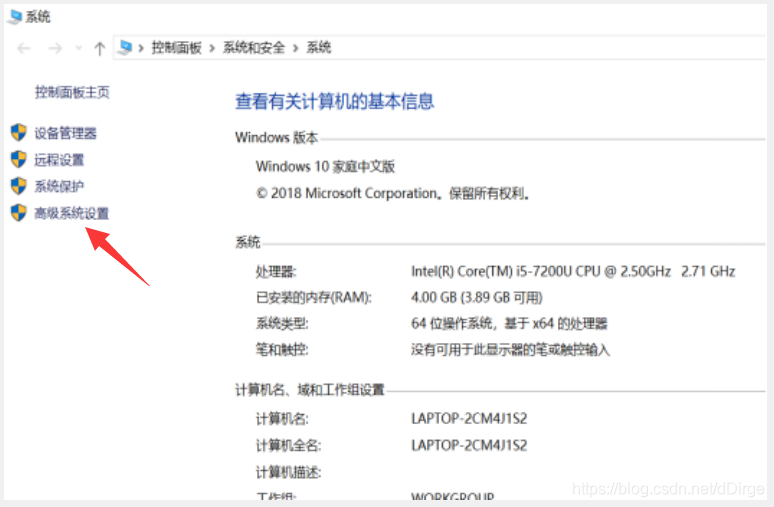Click the 计算机名、域和工作组设置 section header
This screenshot has height=507, width=774.
310,390
